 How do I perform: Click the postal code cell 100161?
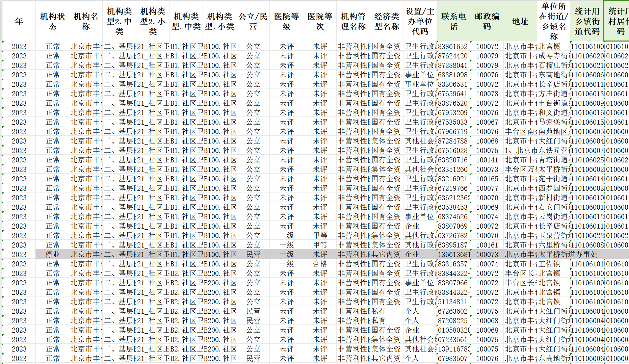coord(487,245)
